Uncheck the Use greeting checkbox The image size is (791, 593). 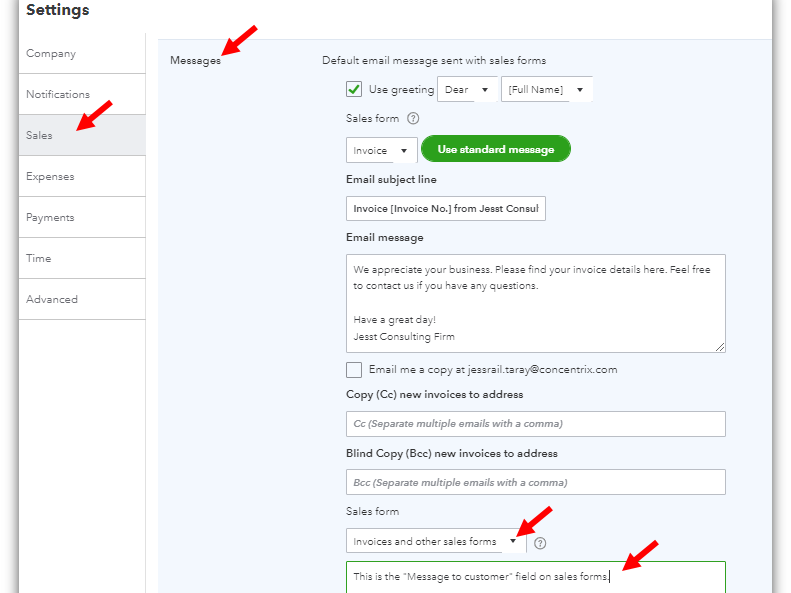[354, 89]
